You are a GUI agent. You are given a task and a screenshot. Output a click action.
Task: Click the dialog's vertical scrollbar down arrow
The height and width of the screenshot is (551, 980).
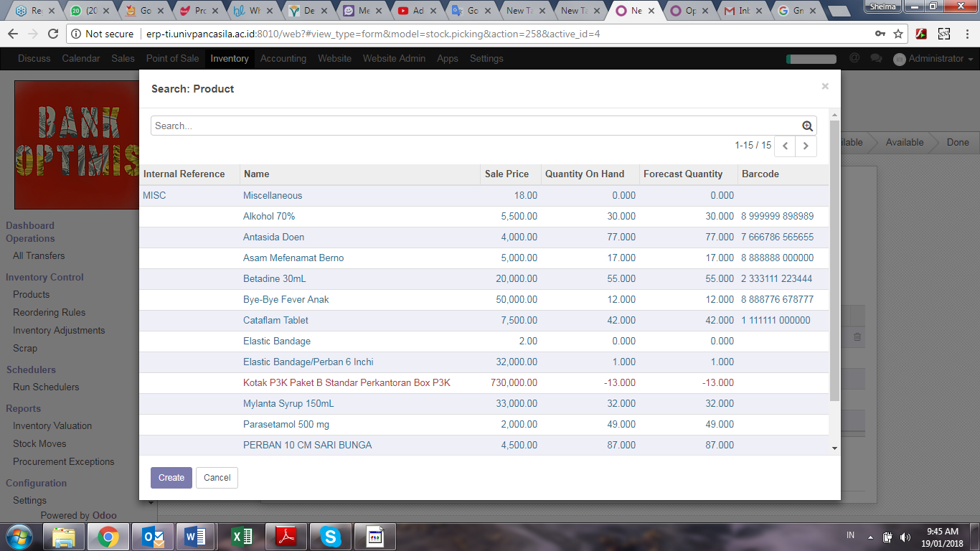834,448
